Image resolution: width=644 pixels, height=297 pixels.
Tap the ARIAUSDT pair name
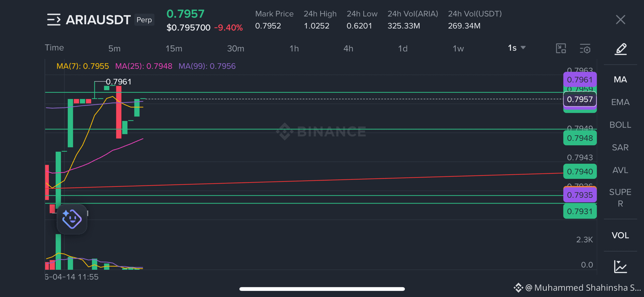pos(98,20)
